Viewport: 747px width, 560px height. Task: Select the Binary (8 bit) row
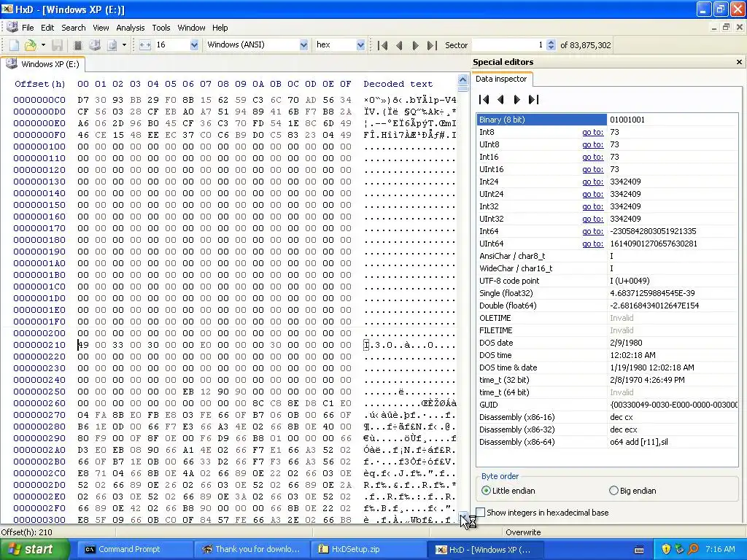coord(607,120)
